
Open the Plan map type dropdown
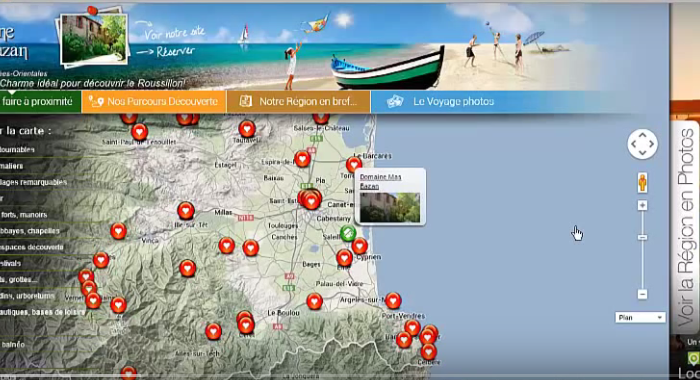coord(640,317)
